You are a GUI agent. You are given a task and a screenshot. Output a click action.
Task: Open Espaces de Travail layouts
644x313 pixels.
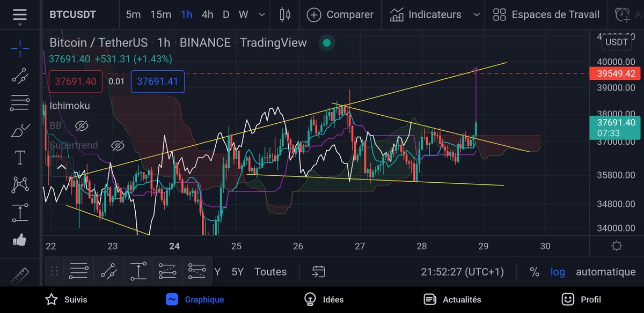click(x=546, y=14)
